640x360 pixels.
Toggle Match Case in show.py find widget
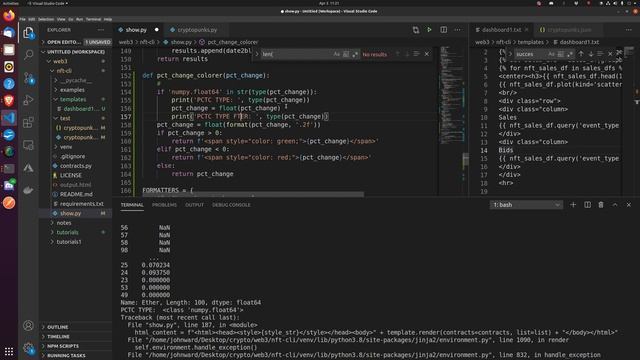coord(336,54)
